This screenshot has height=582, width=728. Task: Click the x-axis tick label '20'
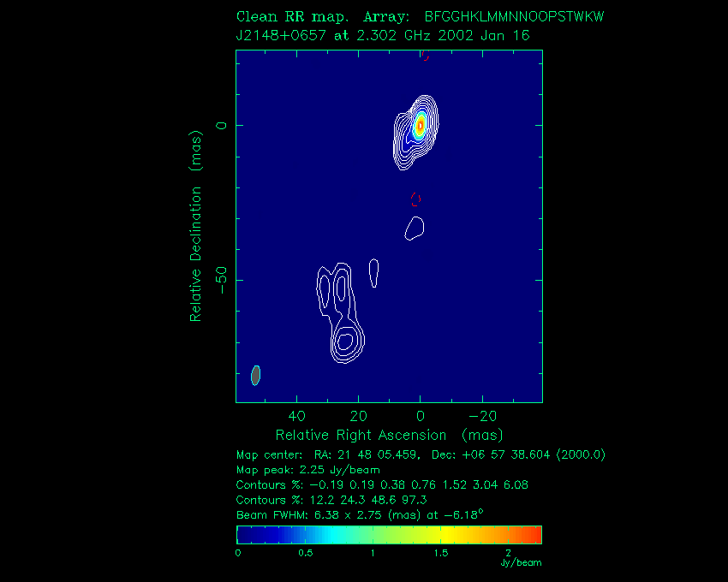coord(358,416)
